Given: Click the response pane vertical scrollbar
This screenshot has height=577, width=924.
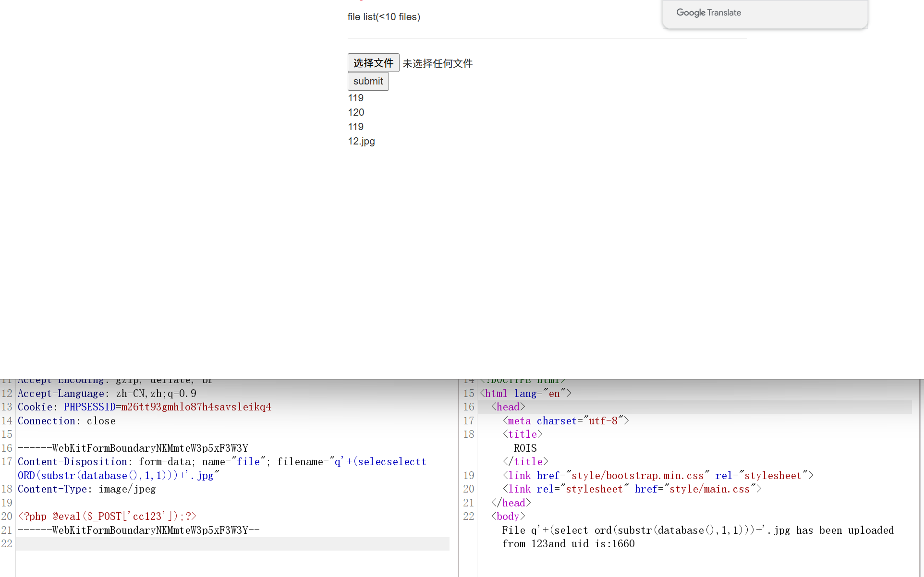Looking at the screenshot, I should point(921,480).
